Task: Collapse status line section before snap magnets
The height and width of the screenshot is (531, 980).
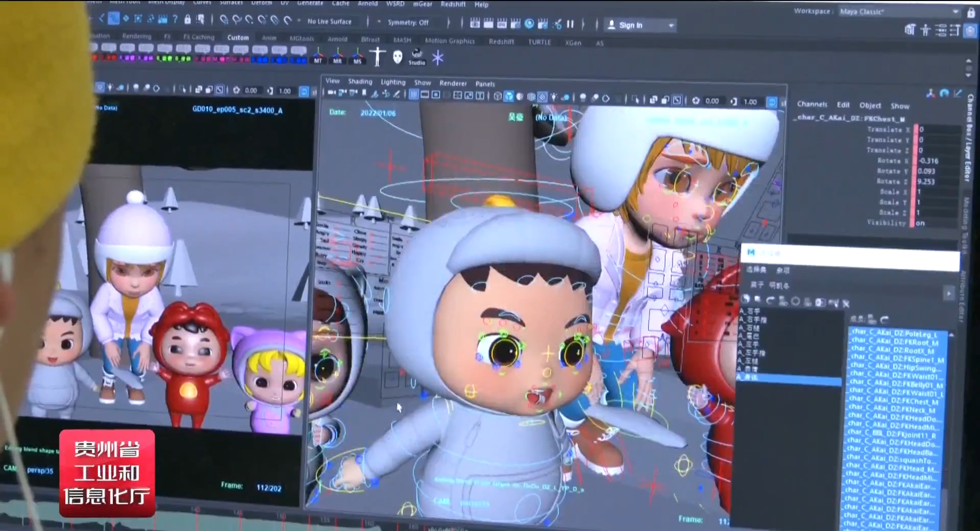Action: pos(212,20)
